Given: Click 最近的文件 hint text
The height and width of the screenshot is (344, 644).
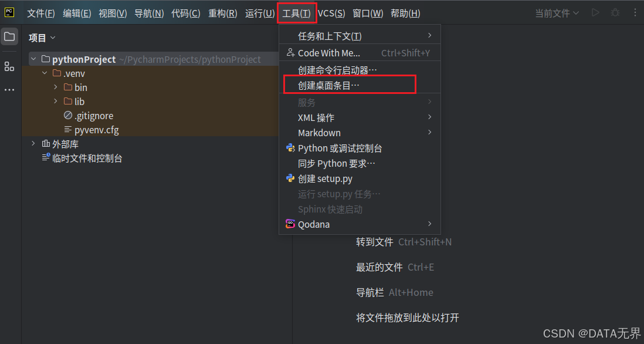Looking at the screenshot, I should [379, 267].
